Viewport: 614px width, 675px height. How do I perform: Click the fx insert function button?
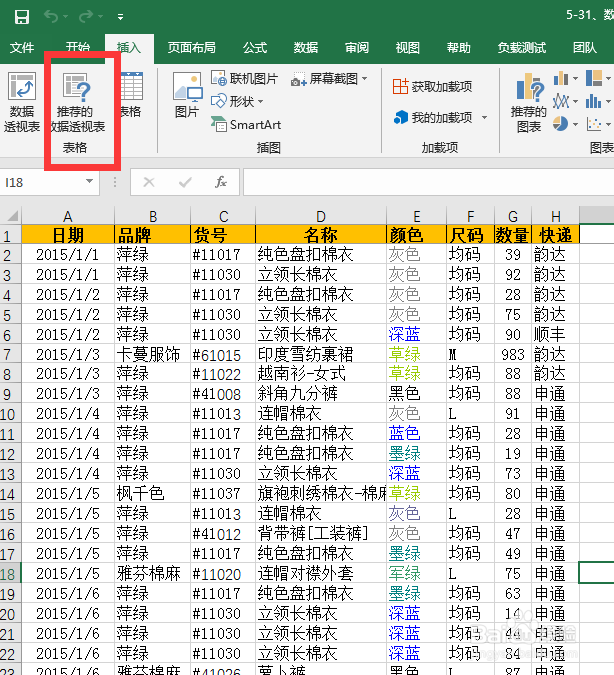coord(221,183)
